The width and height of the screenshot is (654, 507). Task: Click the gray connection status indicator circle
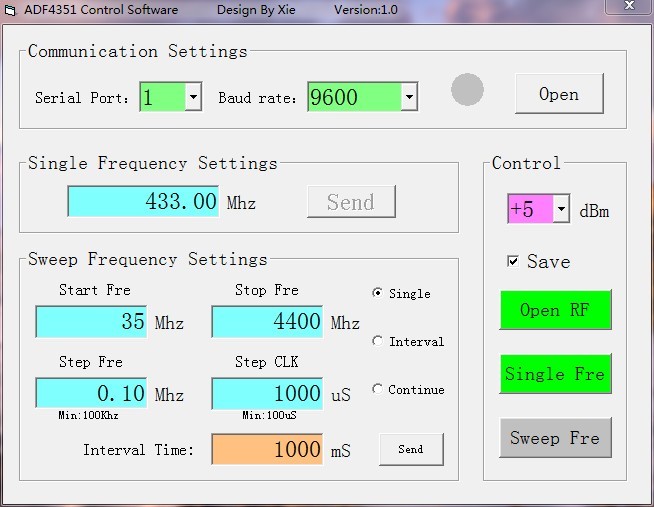(x=467, y=90)
